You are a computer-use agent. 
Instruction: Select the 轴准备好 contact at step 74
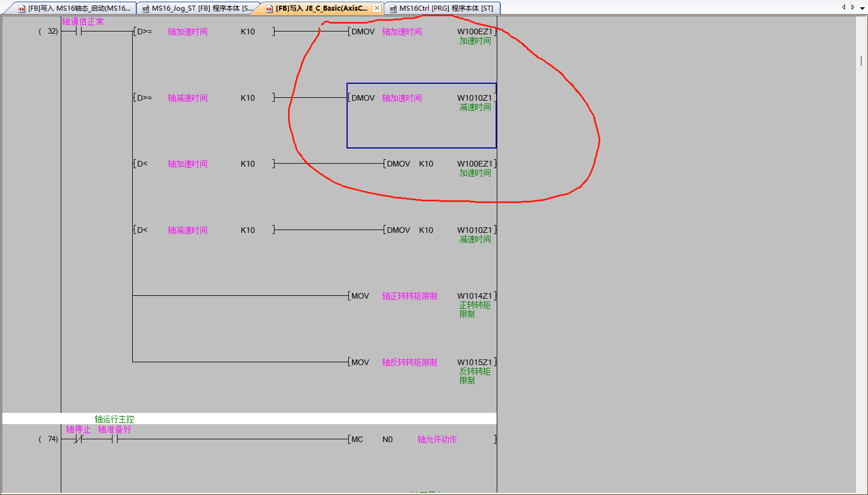click(x=115, y=439)
